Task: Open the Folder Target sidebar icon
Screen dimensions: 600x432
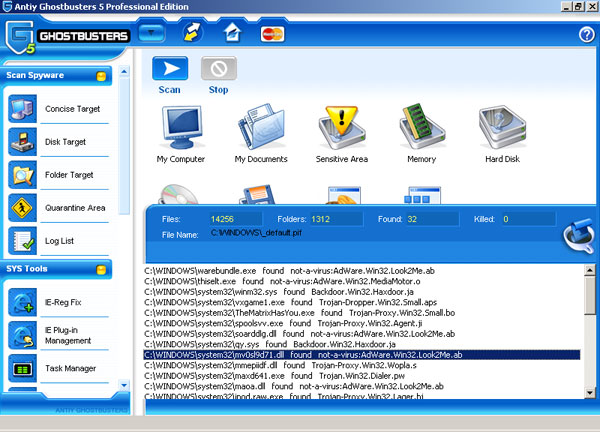Action: pyautogui.click(x=23, y=174)
